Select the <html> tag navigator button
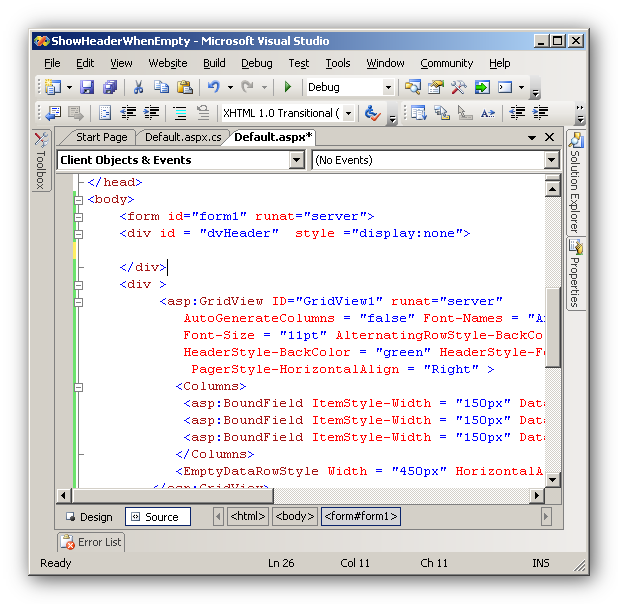This screenshot has width=618, height=604. point(247,516)
